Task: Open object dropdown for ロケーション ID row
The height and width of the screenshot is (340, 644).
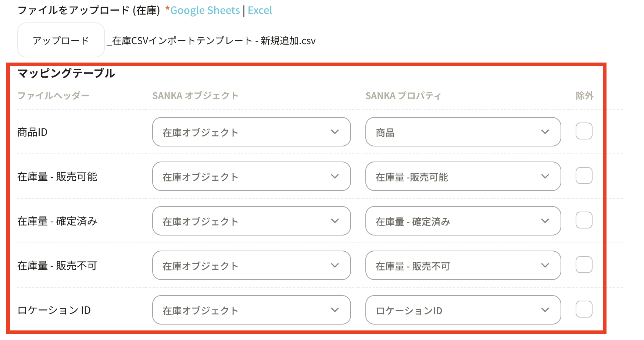Action: [251, 310]
